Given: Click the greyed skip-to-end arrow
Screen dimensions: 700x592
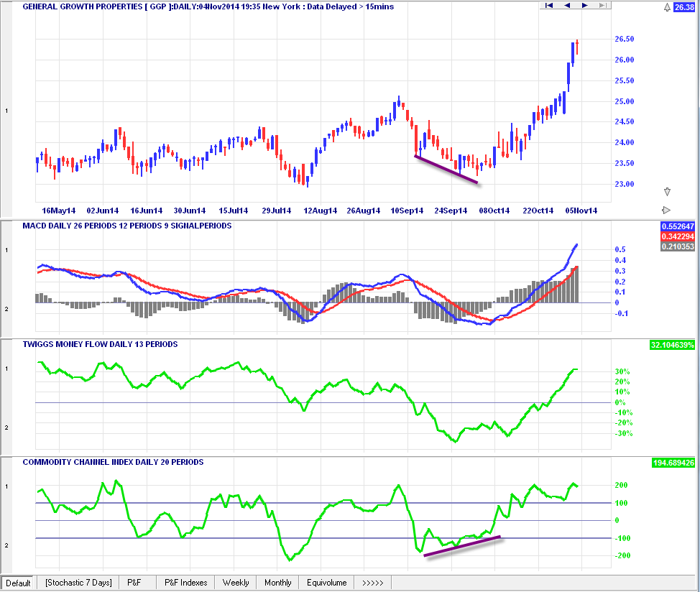Looking at the screenshot, I should coord(602,5).
